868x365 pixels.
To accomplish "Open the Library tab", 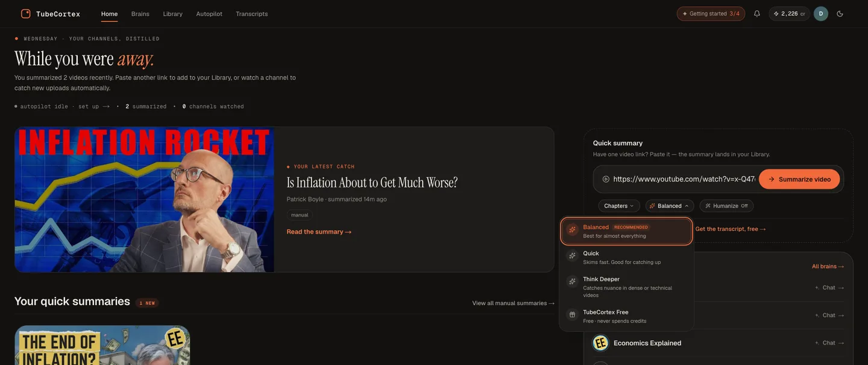I will pyautogui.click(x=172, y=14).
